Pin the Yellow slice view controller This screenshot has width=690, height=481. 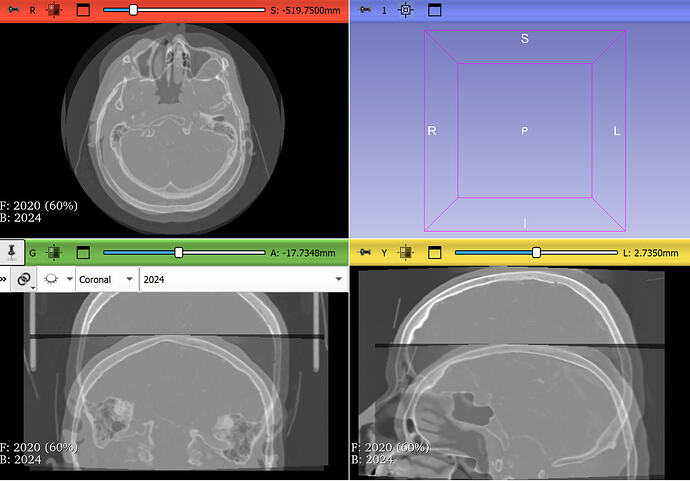(x=365, y=253)
